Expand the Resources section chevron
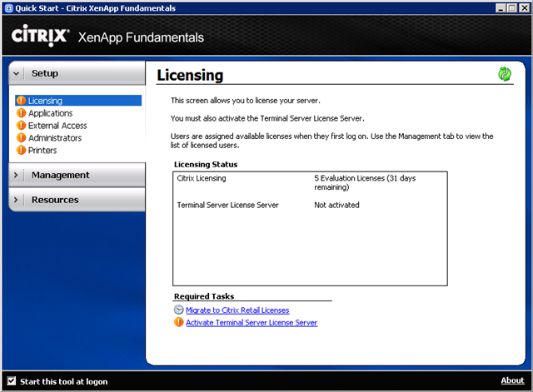Viewport: 533px width, 392px height. pyautogui.click(x=16, y=200)
